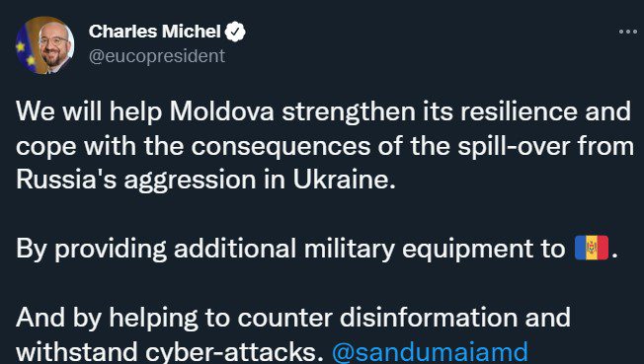This screenshot has width=644, height=364.
Task: Click the word "resilience" in the first line
Action: click(x=519, y=111)
